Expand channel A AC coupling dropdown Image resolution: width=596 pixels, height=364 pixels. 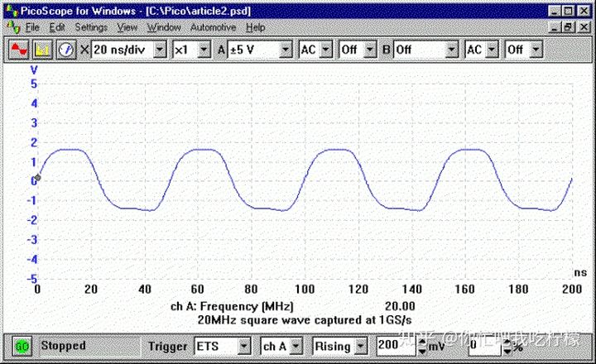[x=326, y=50]
